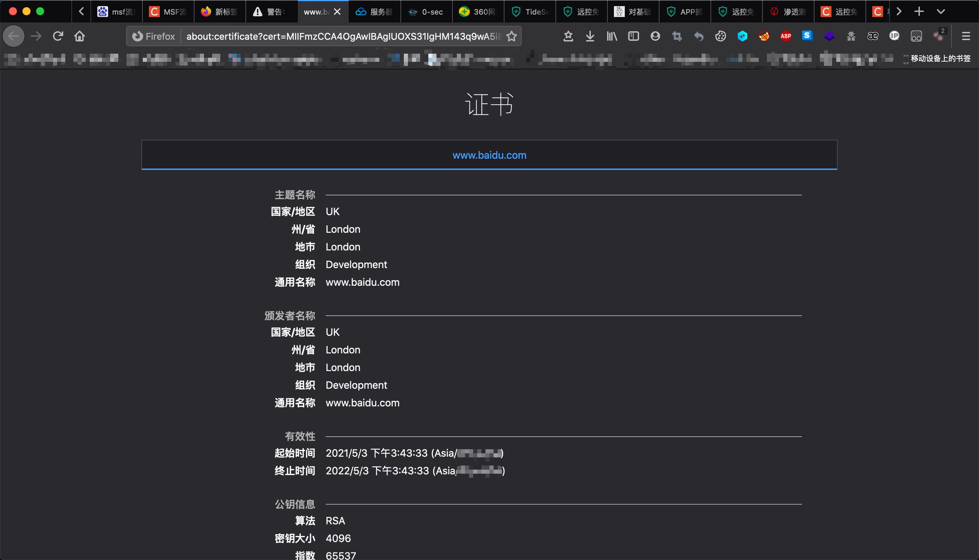The image size is (979, 560).
Task: Select the www.baidu.com certificate tab
Action: [x=489, y=155]
